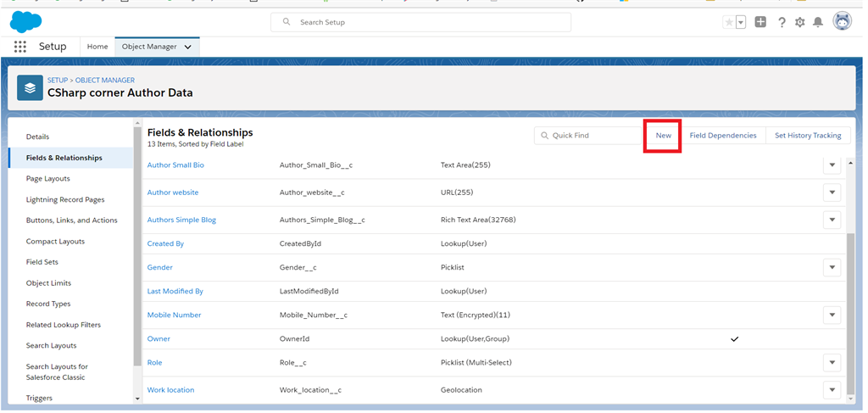Viewport: 868px width, 413px height.
Task: Open the Last Modified By field
Action: pos(175,291)
